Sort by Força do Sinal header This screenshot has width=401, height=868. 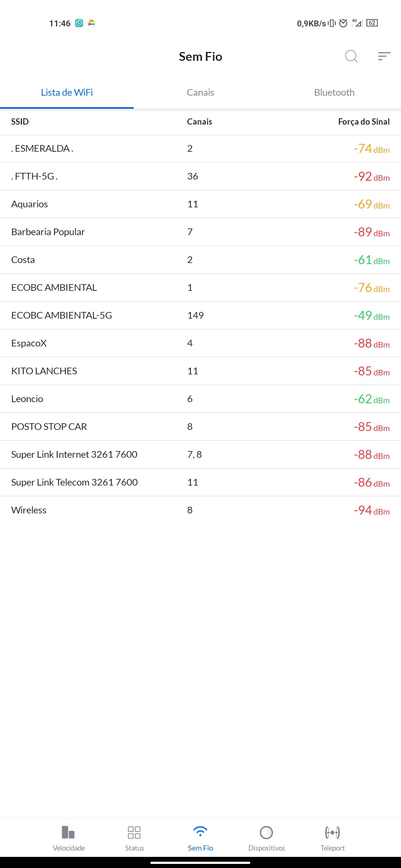[363, 122]
